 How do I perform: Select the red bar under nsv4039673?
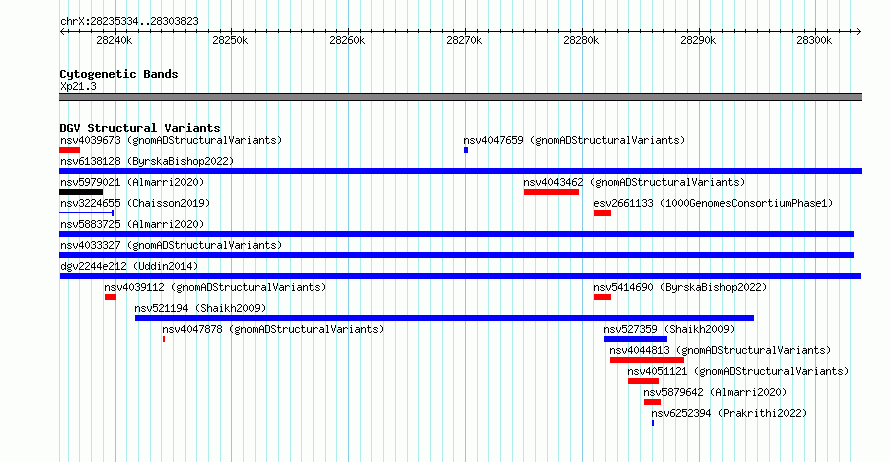coord(69,150)
